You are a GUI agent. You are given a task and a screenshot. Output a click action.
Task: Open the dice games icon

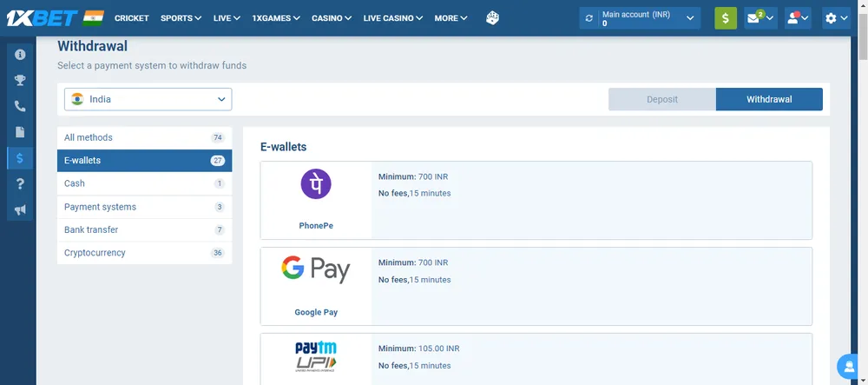tap(492, 18)
